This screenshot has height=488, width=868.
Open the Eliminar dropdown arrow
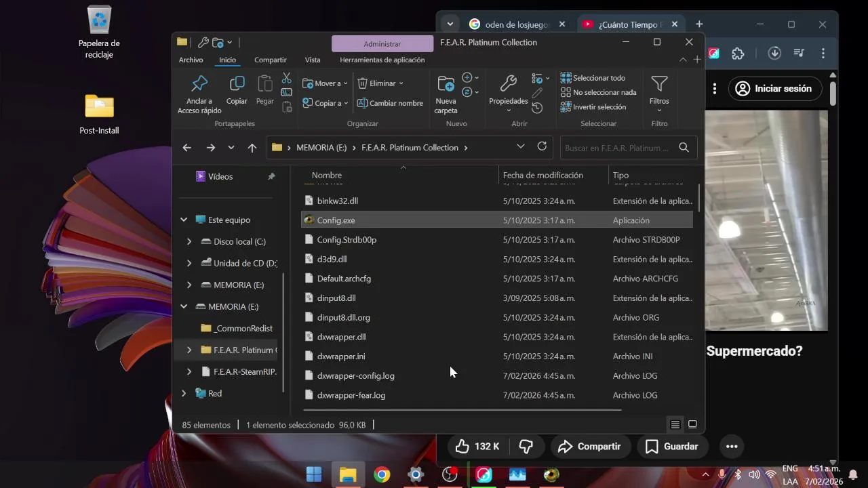[401, 83]
